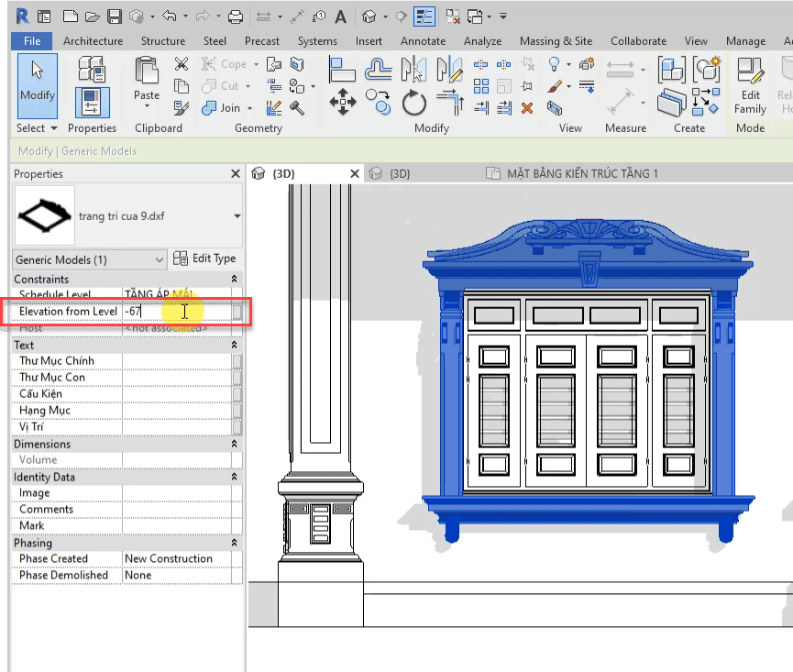The height and width of the screenshot is (672, 793).
Task: Click the Hide in View lightbulb
Action: 555,64
